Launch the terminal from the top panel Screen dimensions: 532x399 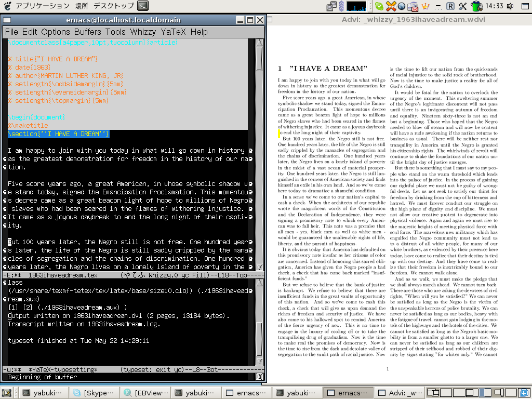click(143, 6)
